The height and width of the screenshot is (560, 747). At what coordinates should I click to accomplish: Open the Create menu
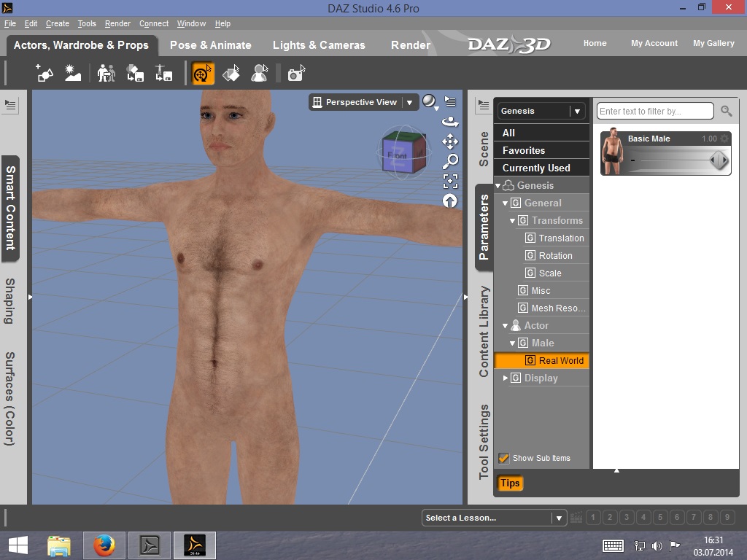coord(58,23)
